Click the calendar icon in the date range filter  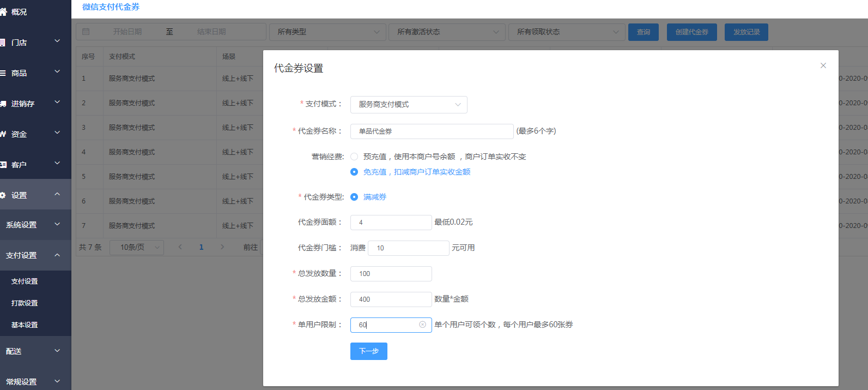86,32
